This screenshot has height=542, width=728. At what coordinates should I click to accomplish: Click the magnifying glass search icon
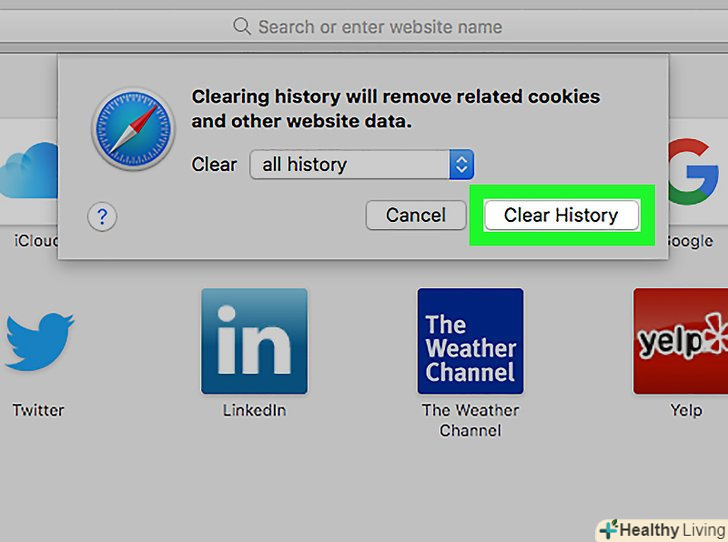242,26
